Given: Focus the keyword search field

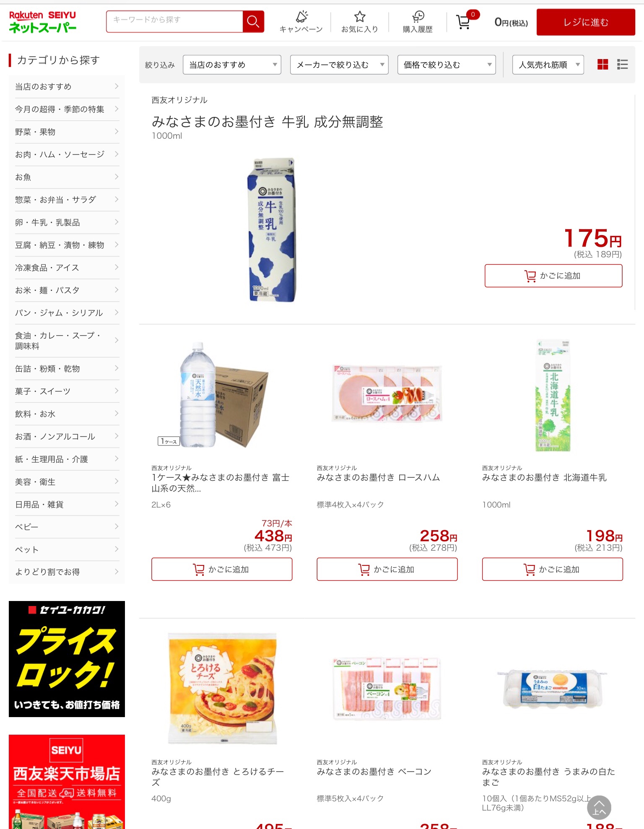Looking at the screenshot, I should click(174, 21).
